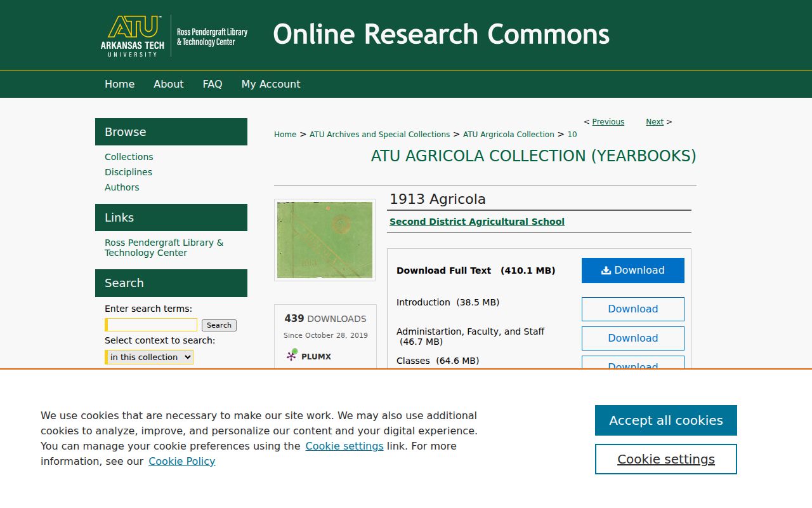Open the Home menu item
The width and height of the screenshot is (812, 508).
tap(120, 84)
